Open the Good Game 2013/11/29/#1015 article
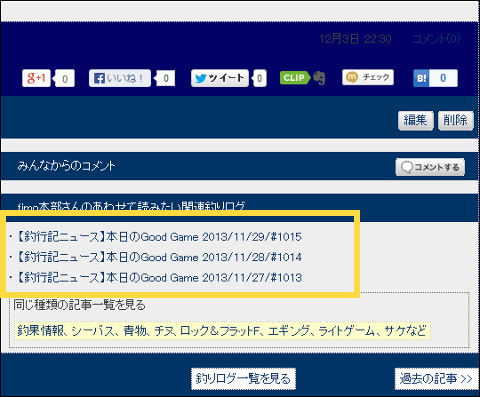 159,237
